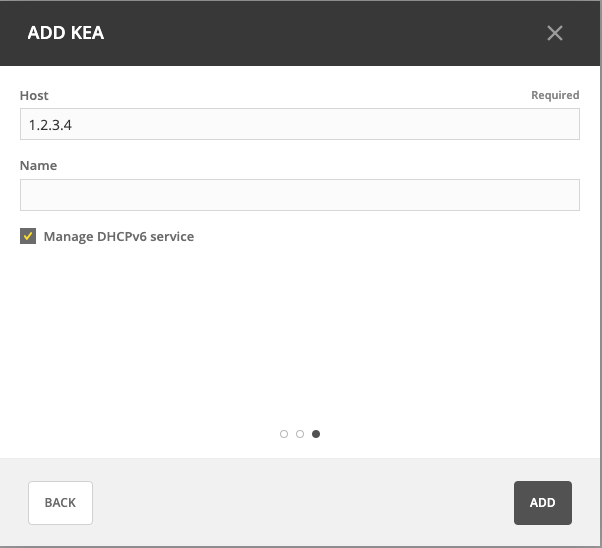Screen dimensions: 602x548
Task: Go to the first wizard step dot
Action: 284,434
